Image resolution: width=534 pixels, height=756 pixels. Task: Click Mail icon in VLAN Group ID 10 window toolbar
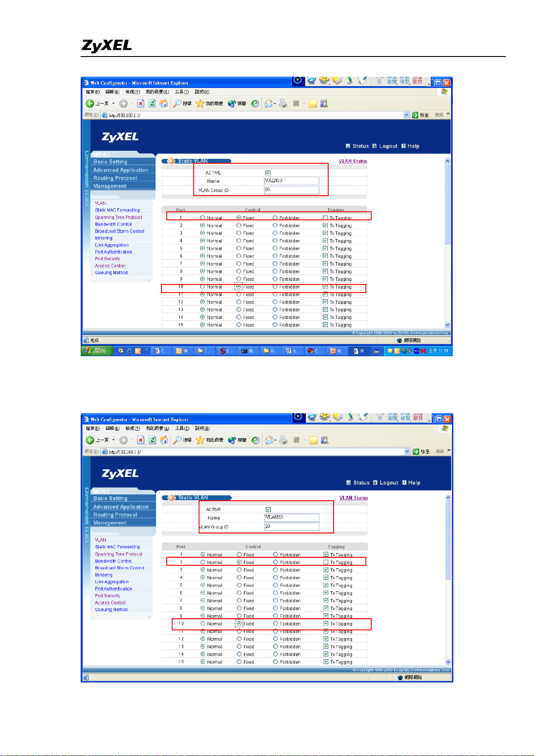pos(269,104)
